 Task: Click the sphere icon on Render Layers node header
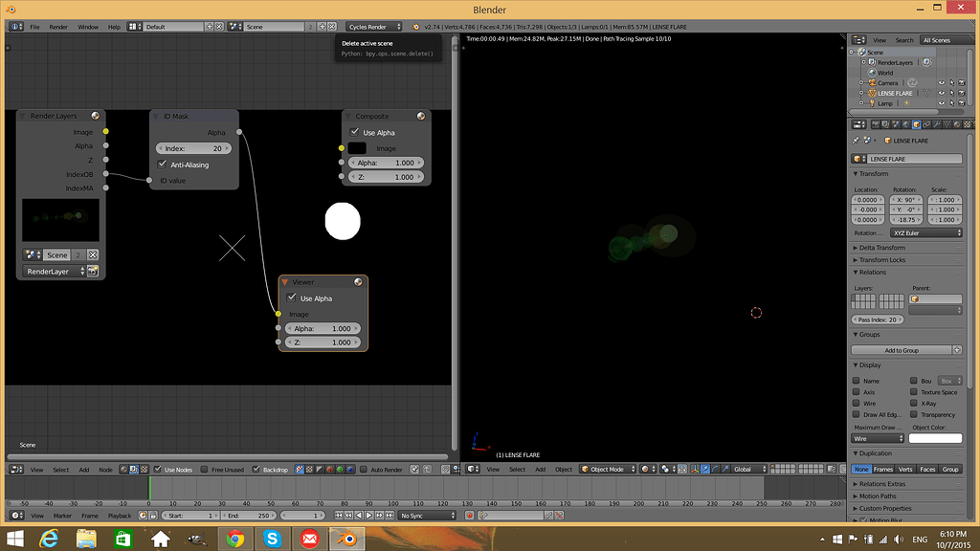tap(95, 116)
